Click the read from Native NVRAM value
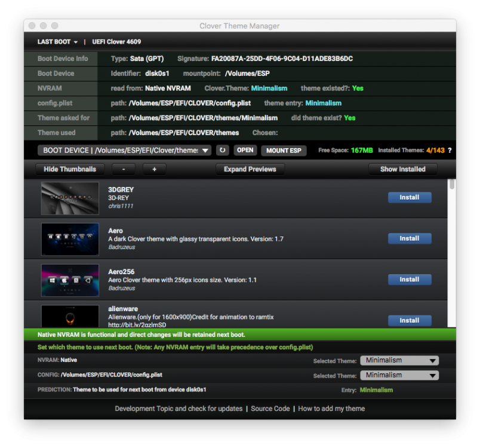The width and height of the screenshot is (480, 448). tap(168, 88)
